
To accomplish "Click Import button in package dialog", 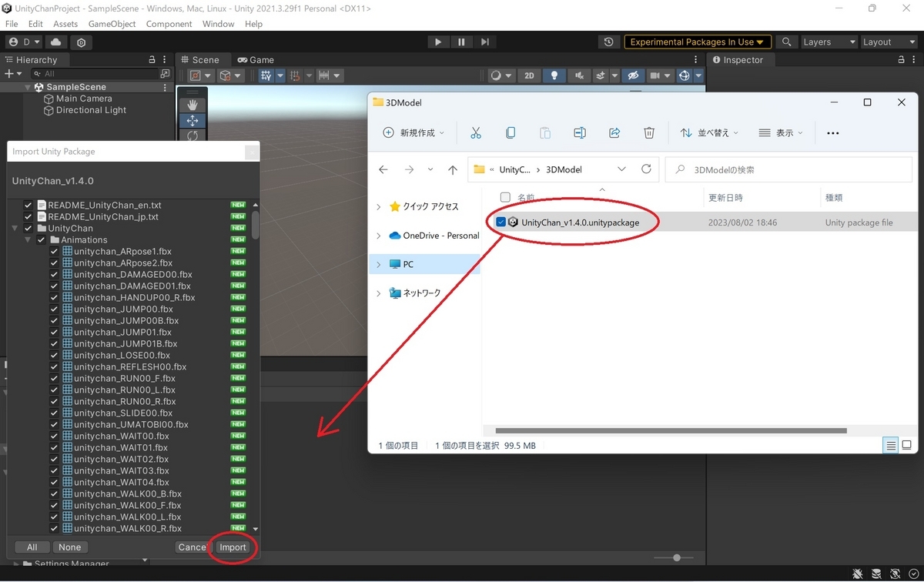I will coord(233,547).
